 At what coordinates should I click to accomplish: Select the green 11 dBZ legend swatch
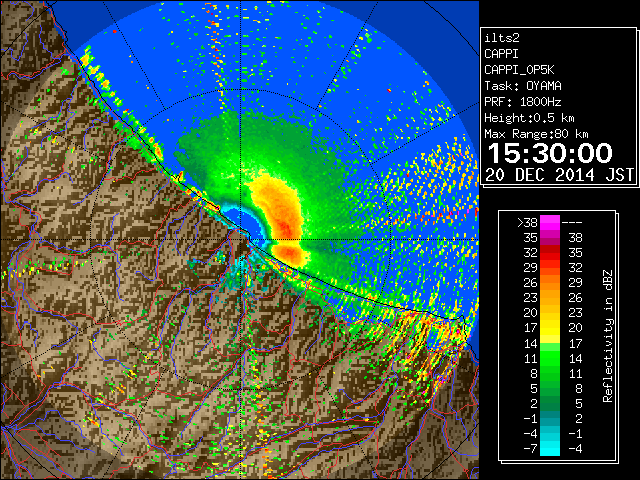click(550, 358)
